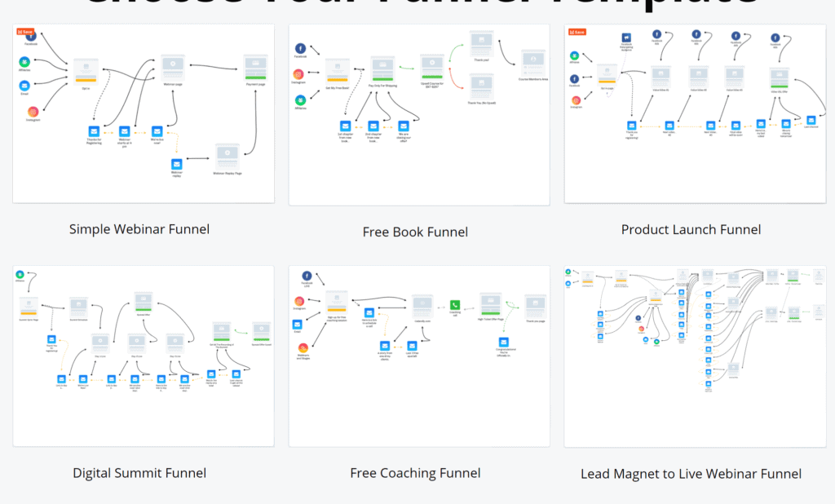Click the Save button on Simple Webinar Funnel
This screenshot has width=835, height=504.
[25, 32]
